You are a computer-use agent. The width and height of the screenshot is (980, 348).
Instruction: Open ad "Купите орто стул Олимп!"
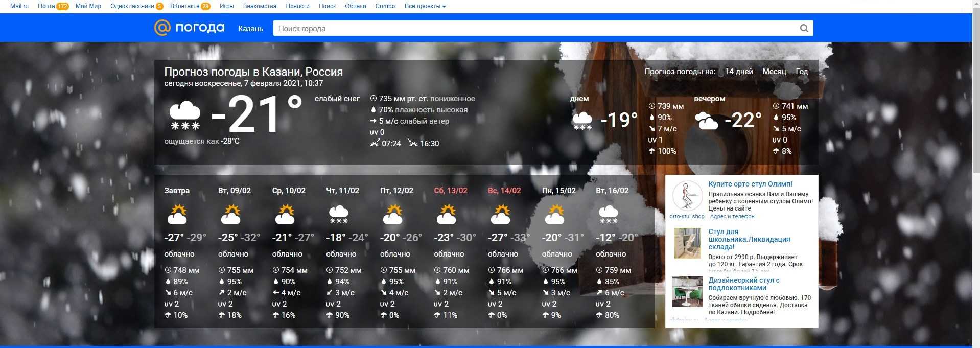tap(750, 184)
